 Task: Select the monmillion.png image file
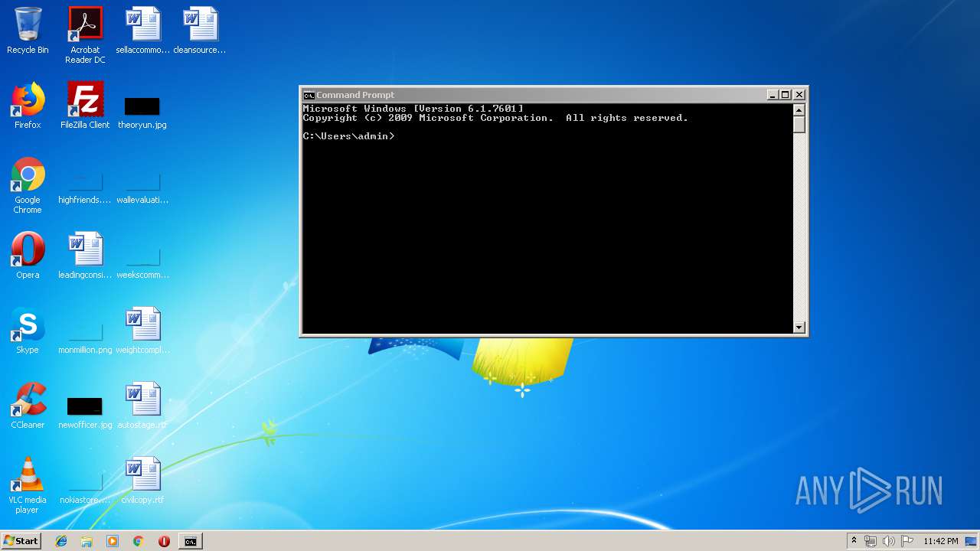(85, 338)
